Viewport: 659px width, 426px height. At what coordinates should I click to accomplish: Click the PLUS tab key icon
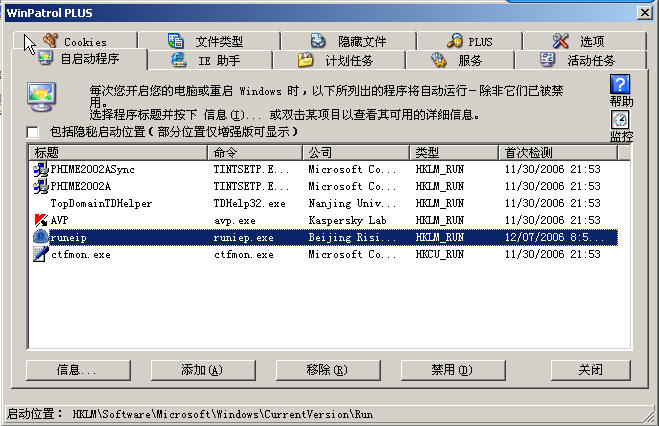coord(455,41)
